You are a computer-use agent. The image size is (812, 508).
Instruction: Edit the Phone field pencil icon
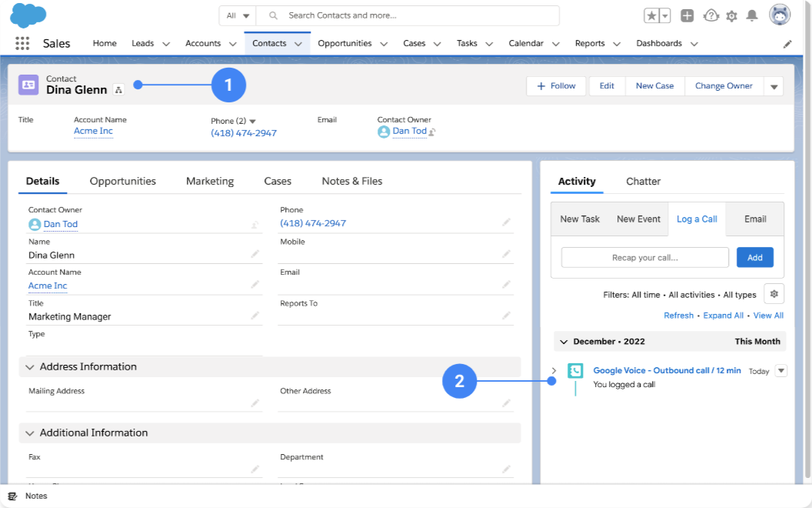click(x=506, y=222)
